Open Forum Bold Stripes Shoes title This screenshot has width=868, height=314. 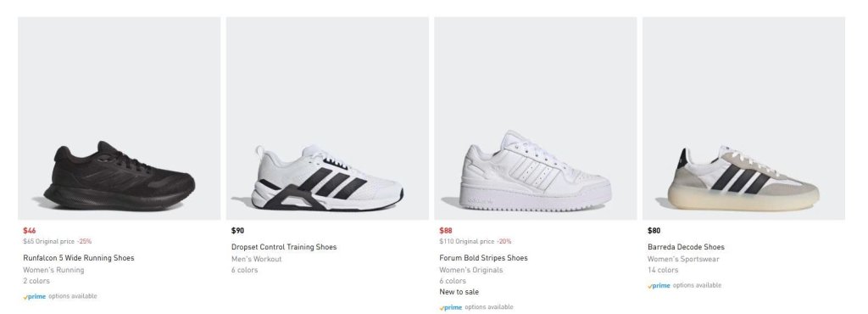click(x=483, y=258)
